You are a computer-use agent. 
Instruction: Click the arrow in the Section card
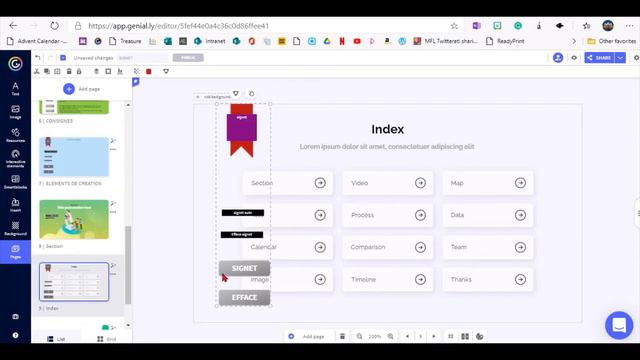(320, 183)
